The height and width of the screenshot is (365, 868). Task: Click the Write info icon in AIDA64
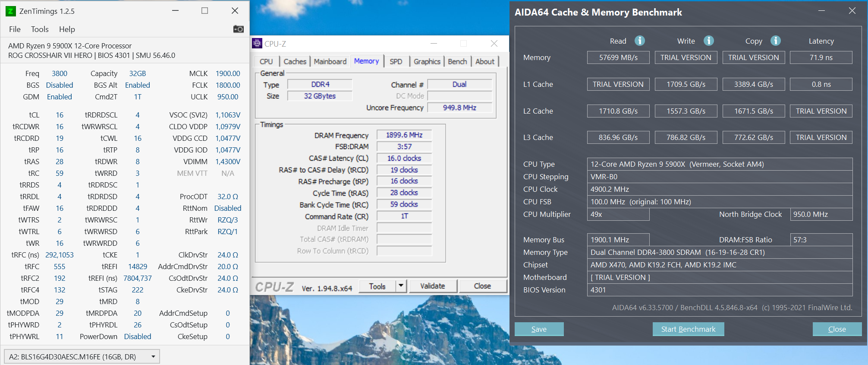(708, 41)
